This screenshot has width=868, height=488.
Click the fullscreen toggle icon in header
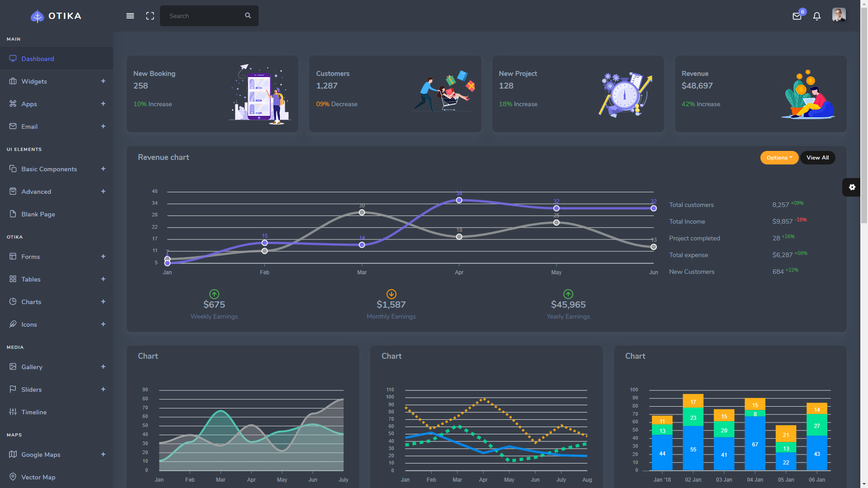click(x=150, y=15)
